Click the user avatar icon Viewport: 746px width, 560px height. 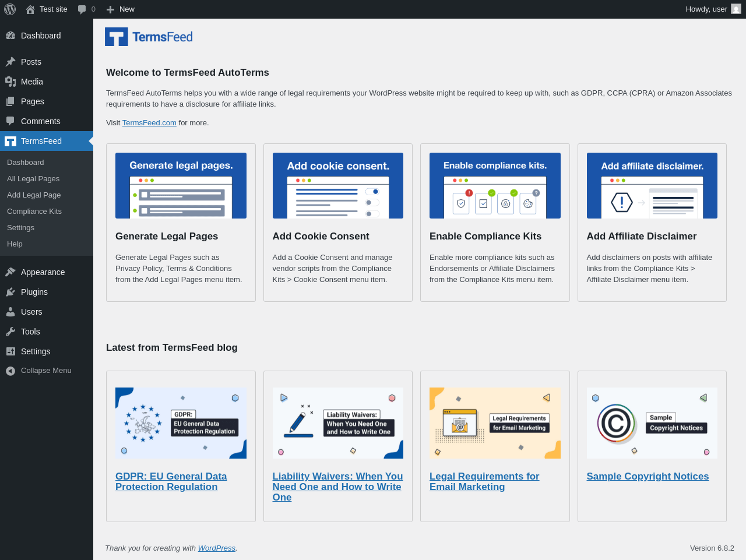736,9
